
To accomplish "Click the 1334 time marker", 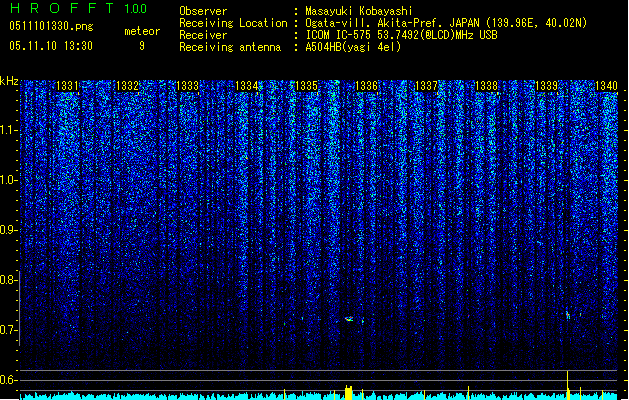I will pyautogui.click(x=247, y=86).
